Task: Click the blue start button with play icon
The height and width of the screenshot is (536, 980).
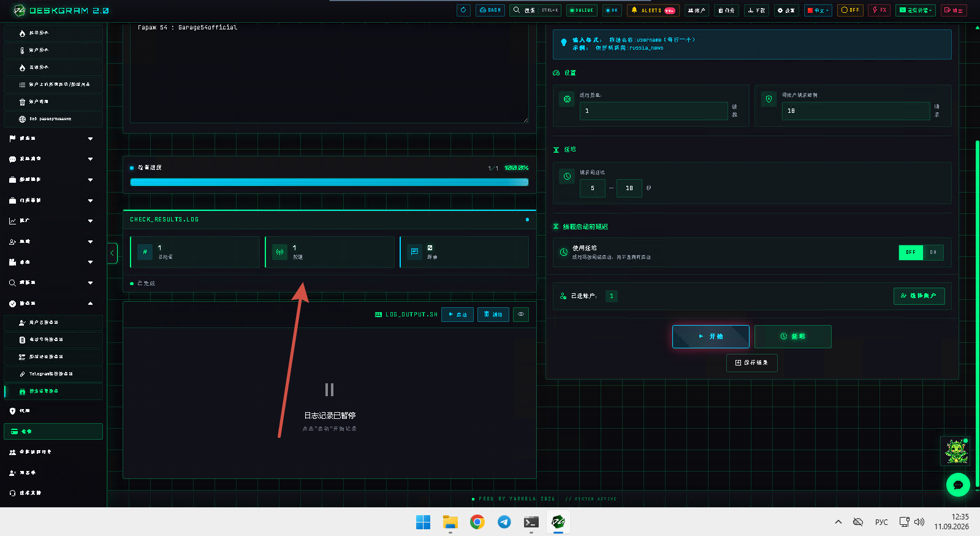Action: [x=711, y=337]
